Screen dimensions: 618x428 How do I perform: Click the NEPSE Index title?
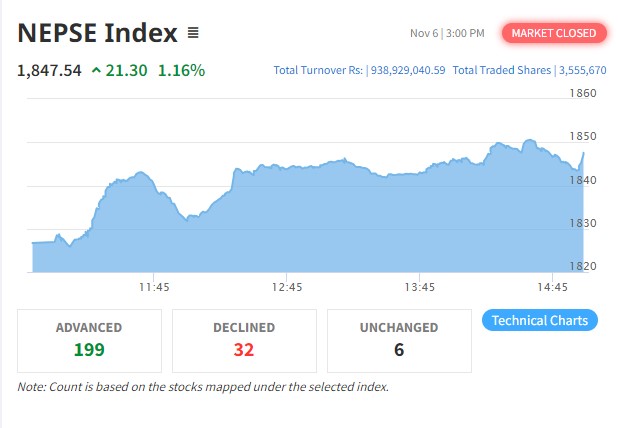[x=97, y=33]
